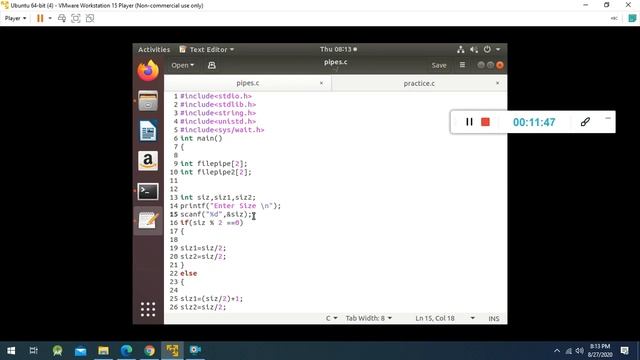Viewport: 640px width, 360px height.
Task: Open Windows notification center
Action: (624, 350)
